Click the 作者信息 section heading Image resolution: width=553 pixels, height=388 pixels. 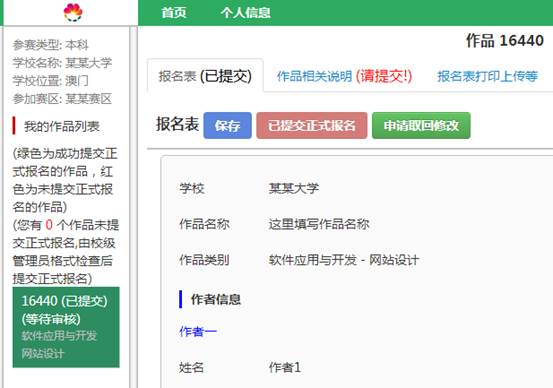point(216,299)
